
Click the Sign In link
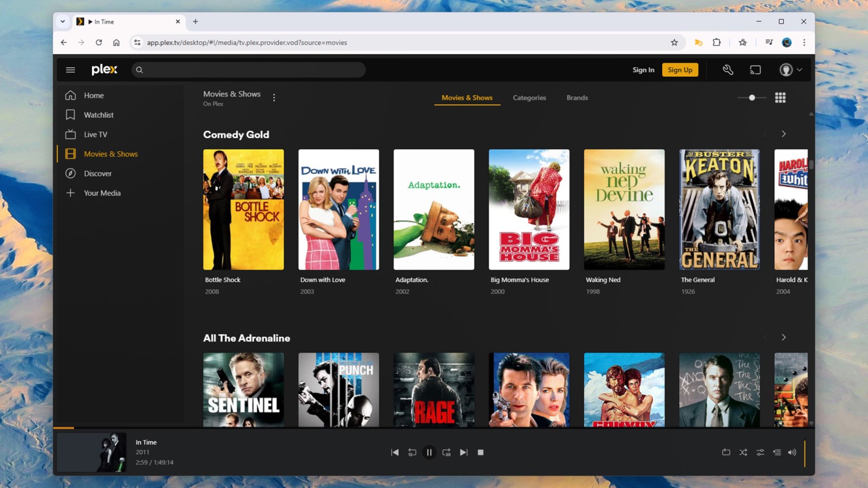click(643, 69)
